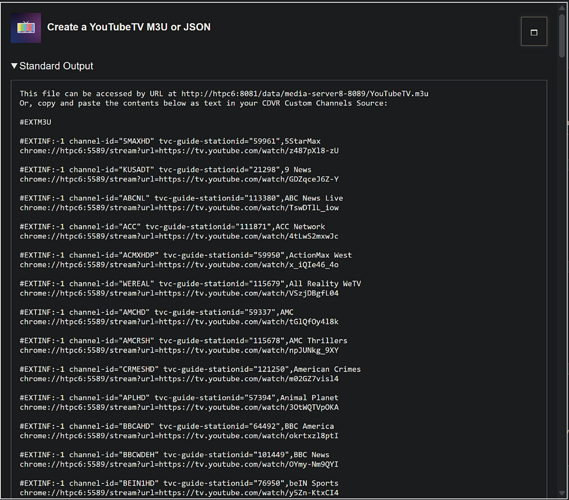Screen dimensions: 569x500
Task: Collapse the Standard Output section
Action: coord(52,66)
